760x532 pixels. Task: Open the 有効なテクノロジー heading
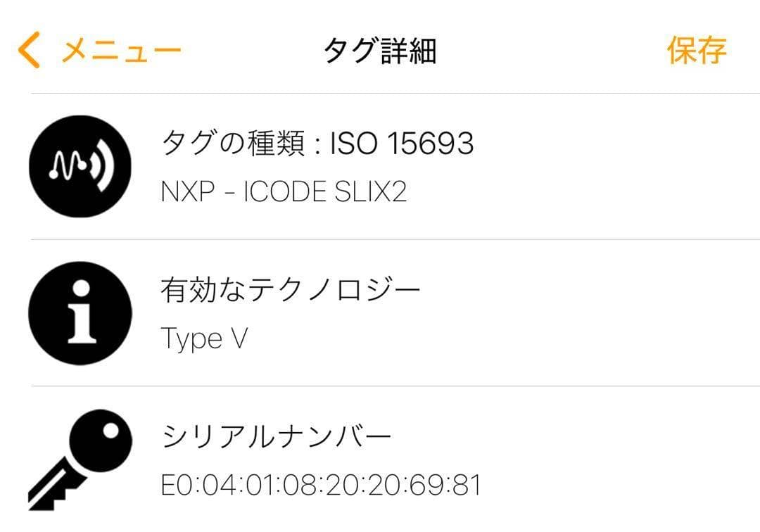click(x=291, y=290)
